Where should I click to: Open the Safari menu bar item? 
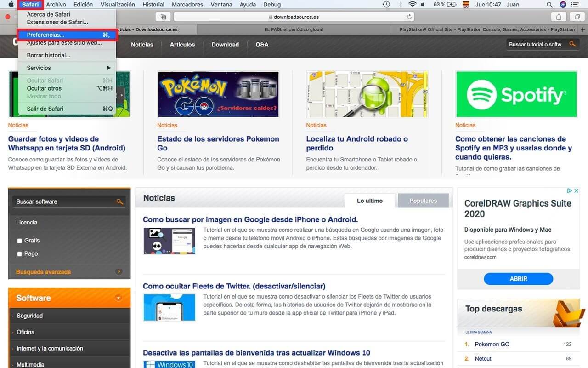[x=30, y=5]
